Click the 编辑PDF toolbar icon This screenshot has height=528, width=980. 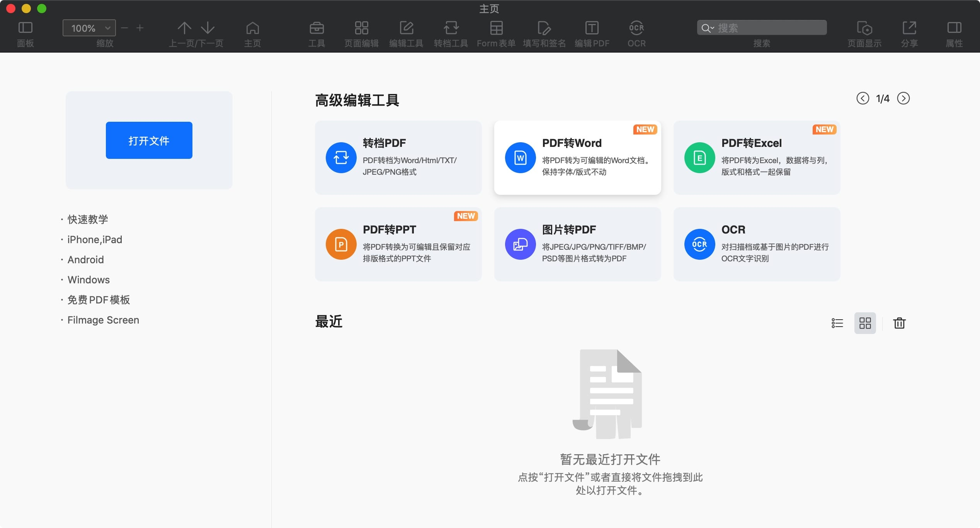[x=591, y=27]
